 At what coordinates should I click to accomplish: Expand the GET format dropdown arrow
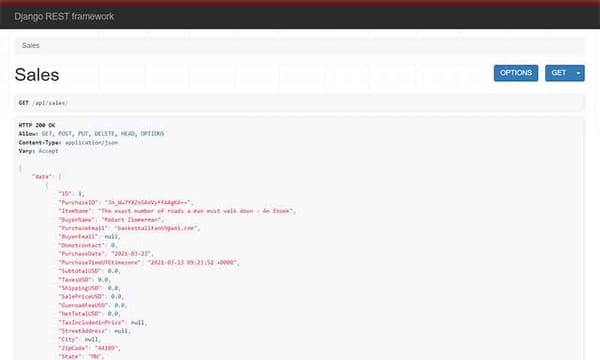click(x=578, y=73)
